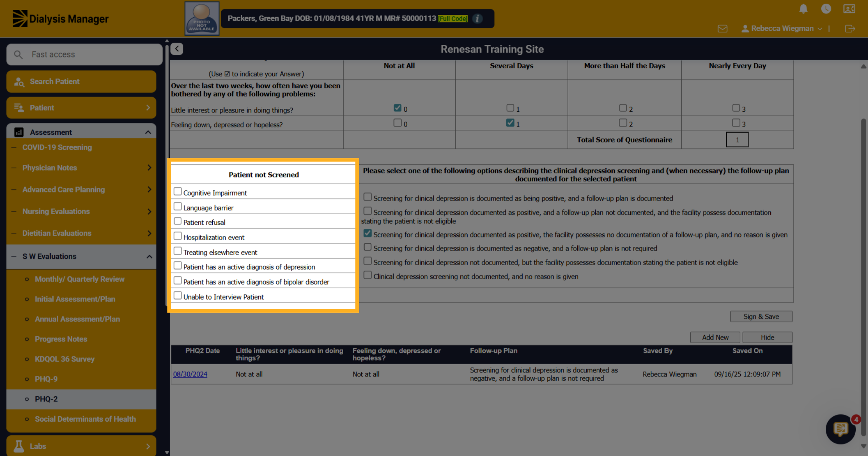This screenshot has height=456, width=868.
Task: Click the search magnifier icon
Action: tap(18, 55)
